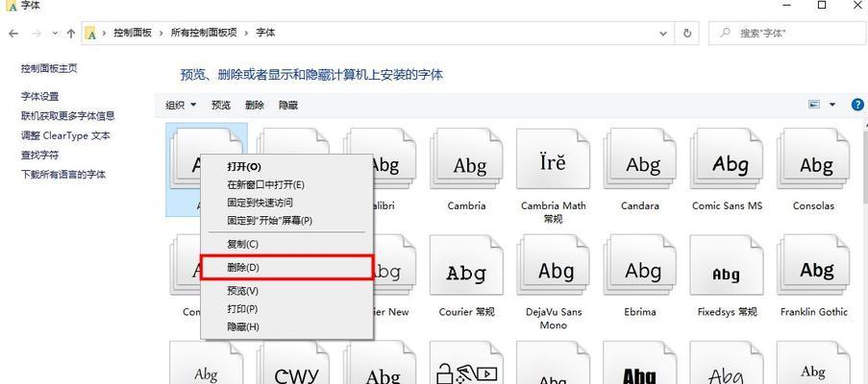
Task: Click the 控制面板 breadcrumb
Action: tap(133, 34)
